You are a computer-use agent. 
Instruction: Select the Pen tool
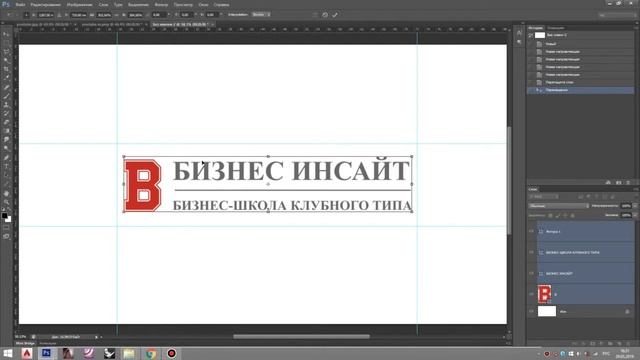tap(6, 157)
